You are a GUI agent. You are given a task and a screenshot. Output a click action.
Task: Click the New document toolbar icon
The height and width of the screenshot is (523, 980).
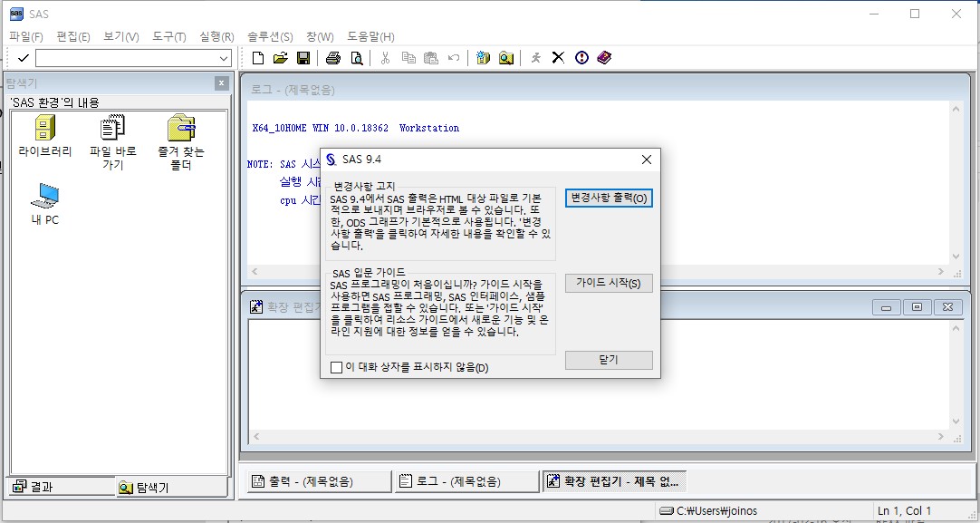point(257,58)
